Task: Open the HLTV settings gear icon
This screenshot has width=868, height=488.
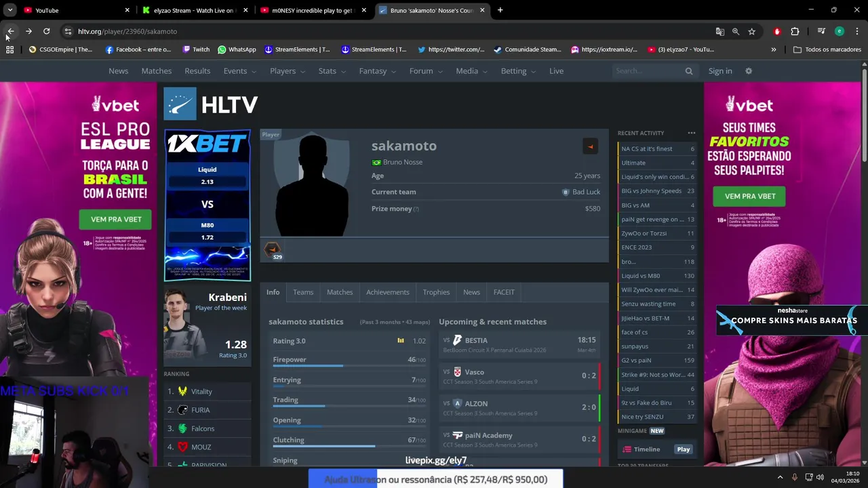Action: click(749, 71)
